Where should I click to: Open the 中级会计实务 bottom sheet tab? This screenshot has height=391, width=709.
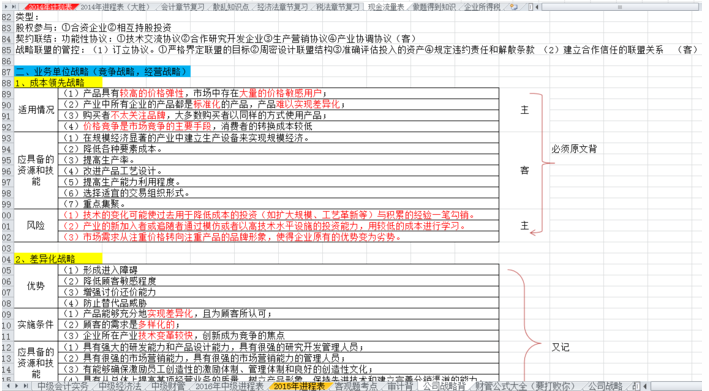pos(63,386)
